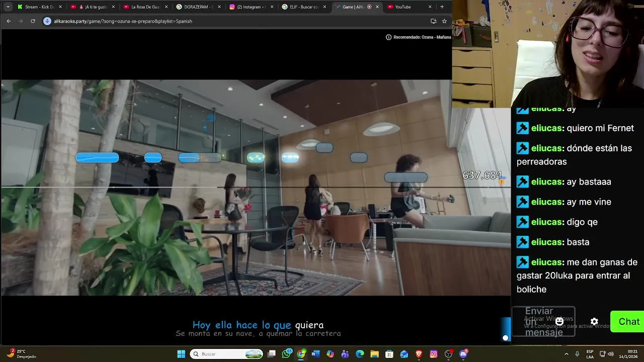The width and height of the screenshot is (644, 362).
Task: Open the chat emoji picker
Action: coord(559,321)
